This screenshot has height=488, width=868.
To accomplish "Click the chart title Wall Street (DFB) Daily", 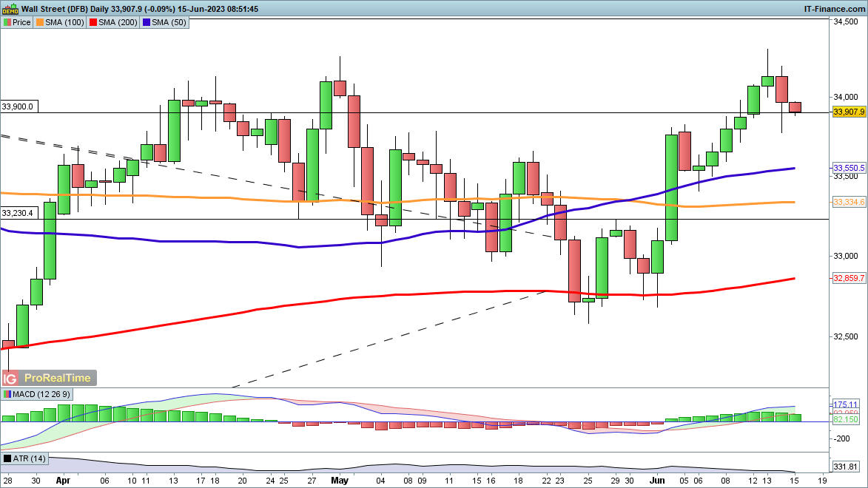I will point(65,9).
